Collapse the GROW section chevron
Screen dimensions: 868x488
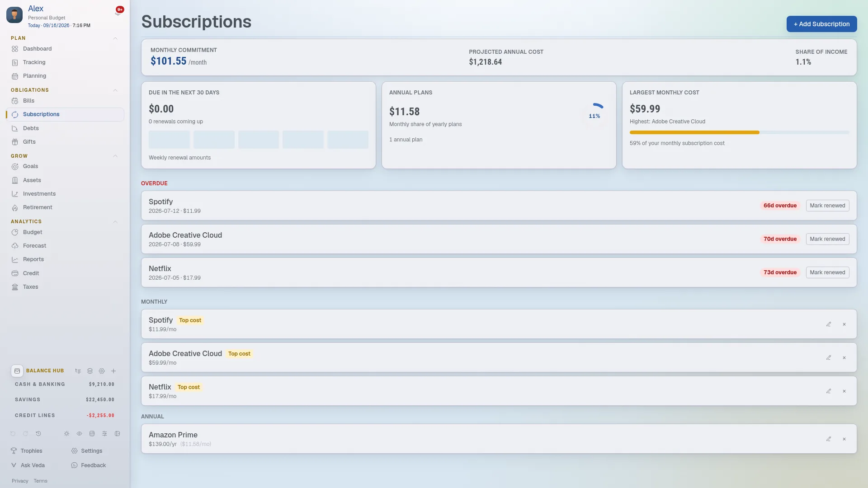(115, 156)
